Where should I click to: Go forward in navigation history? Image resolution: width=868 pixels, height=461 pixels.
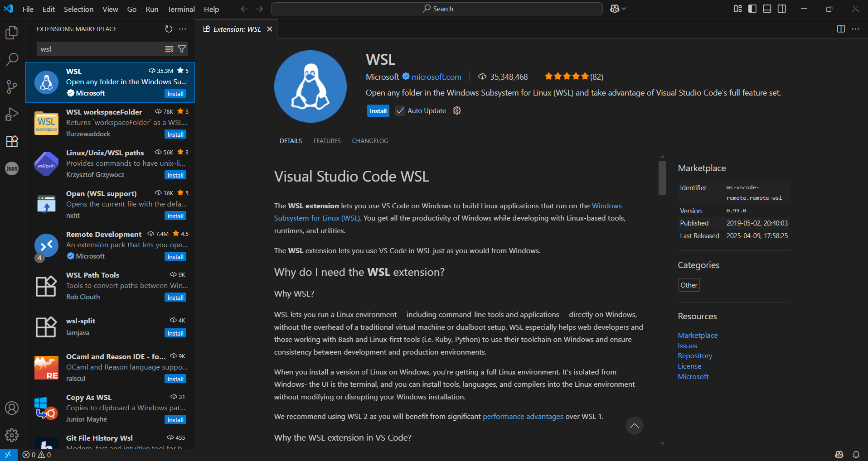(x=259, y=9)
